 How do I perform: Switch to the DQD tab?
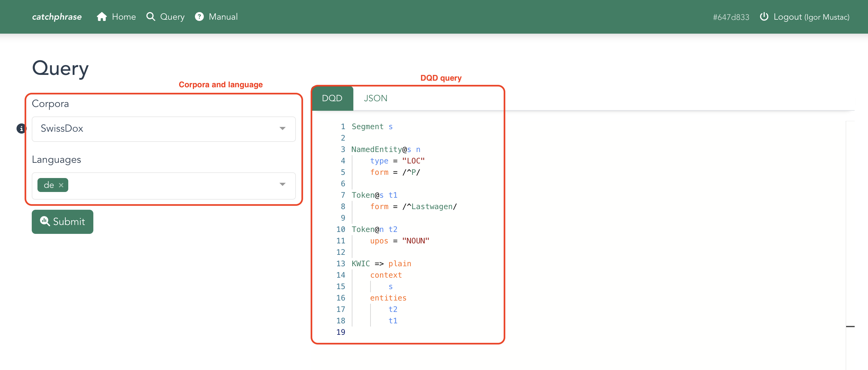tap(332, 98)
